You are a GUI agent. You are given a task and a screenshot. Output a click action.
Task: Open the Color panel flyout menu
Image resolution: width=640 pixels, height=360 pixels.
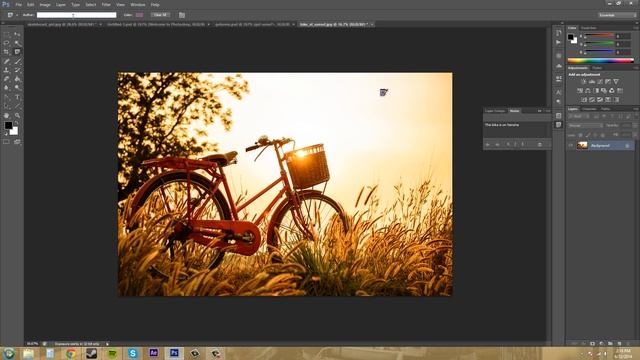[636, 28]
